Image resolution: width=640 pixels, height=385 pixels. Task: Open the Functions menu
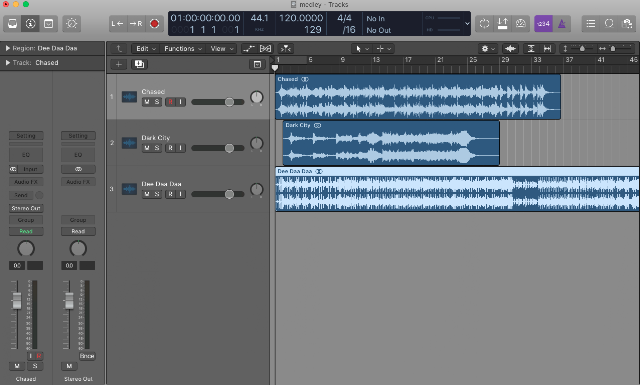tap(183, 49)
